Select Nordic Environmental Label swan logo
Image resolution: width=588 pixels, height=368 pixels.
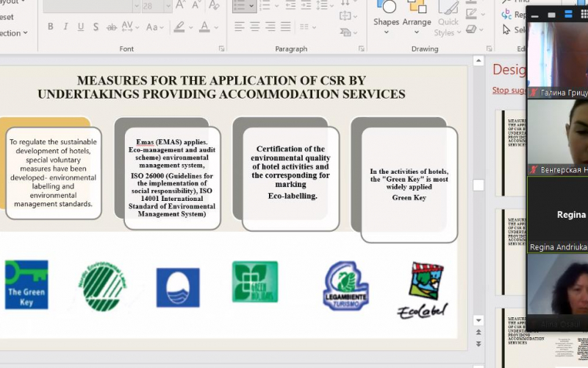102,287
